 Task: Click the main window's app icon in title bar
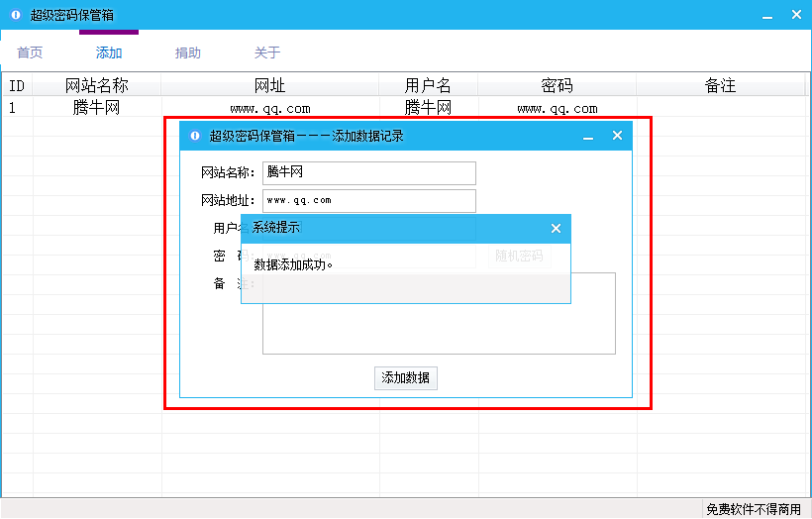(x=15, y=15)
